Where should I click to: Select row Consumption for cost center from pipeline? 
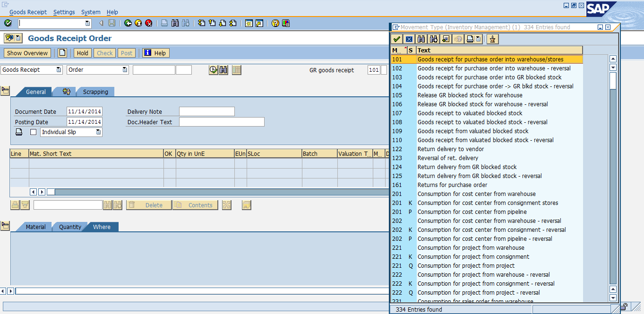coord(487,212)
